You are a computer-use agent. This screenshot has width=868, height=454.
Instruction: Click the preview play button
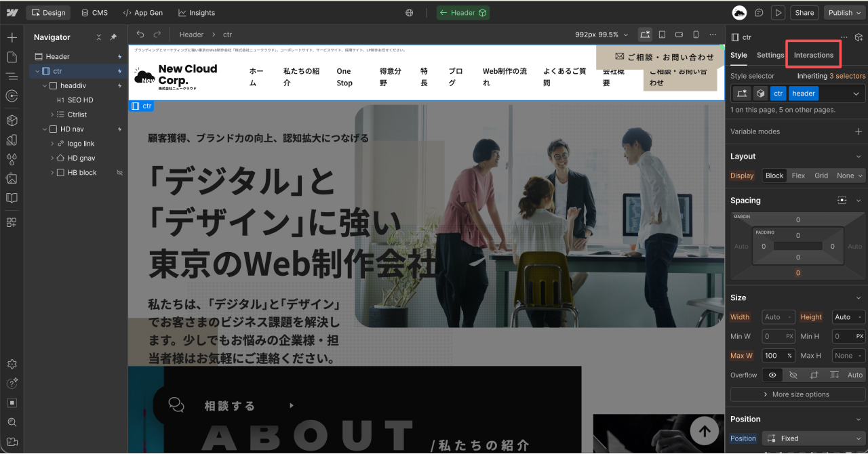click(x=778, y=13)
